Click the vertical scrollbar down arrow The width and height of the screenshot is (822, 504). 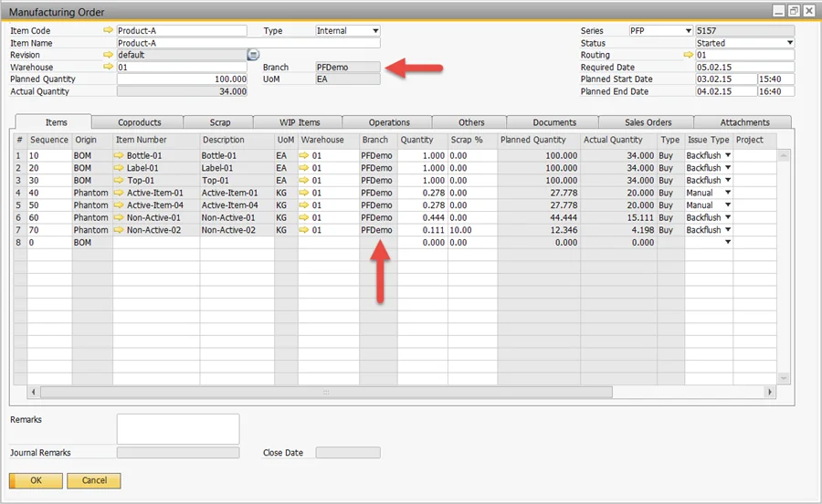coord(784,378)
